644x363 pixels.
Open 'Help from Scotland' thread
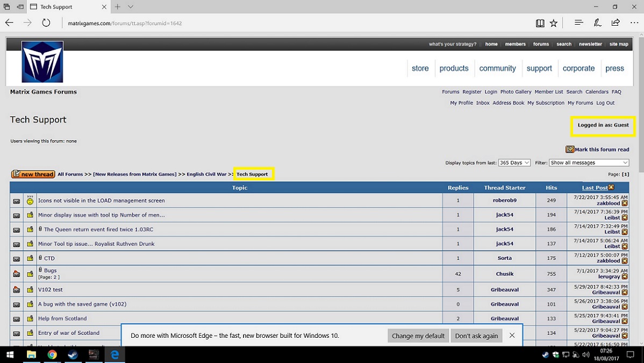(62, 318)
